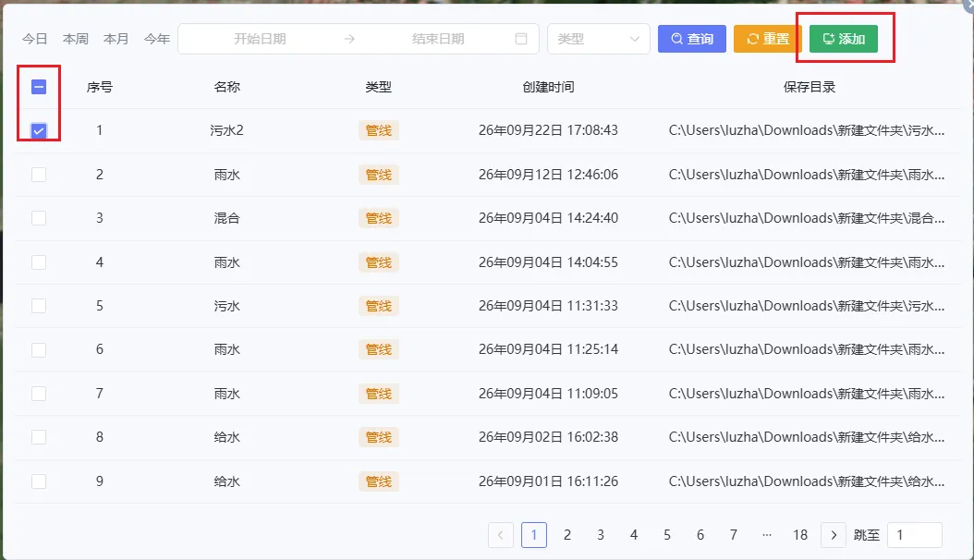Click the save path in row 8
The height and width of the screenshot is (560, 974).
[x=807, y=437]
